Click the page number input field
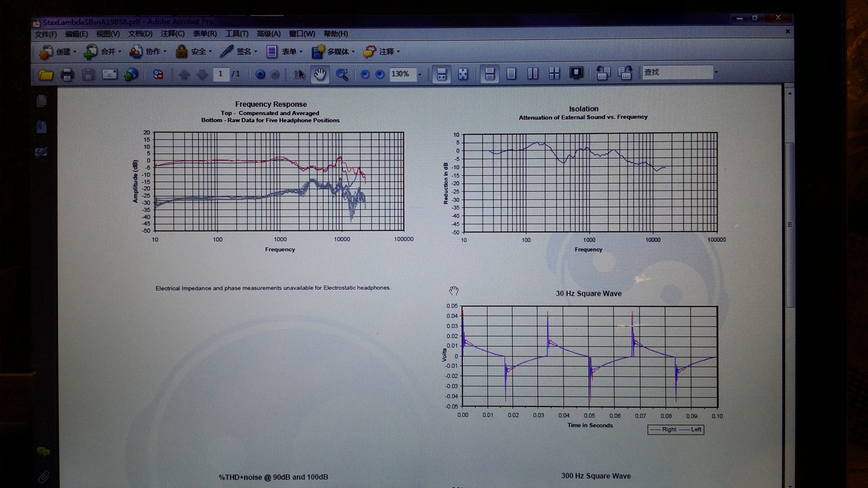 pyautogui.click(x=220, y=74)
